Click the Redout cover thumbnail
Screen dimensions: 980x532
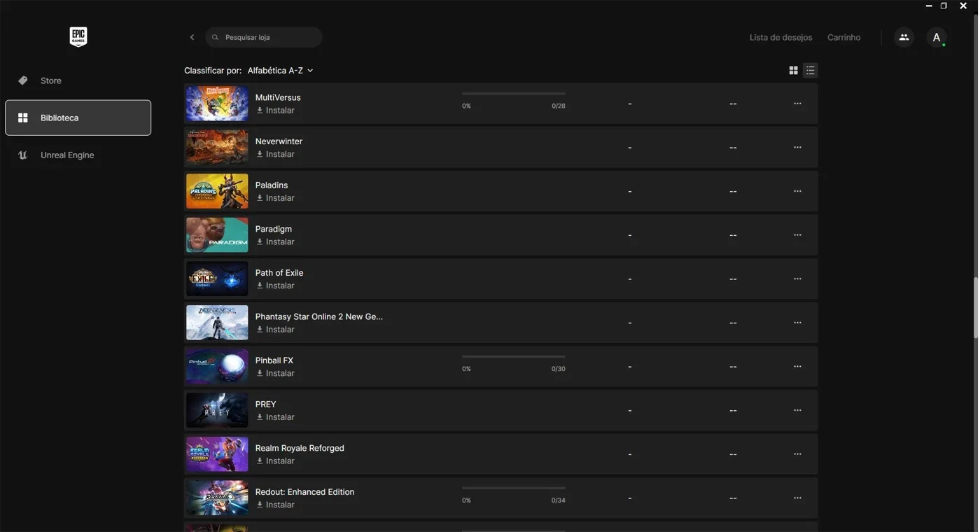tap(217, 498)
